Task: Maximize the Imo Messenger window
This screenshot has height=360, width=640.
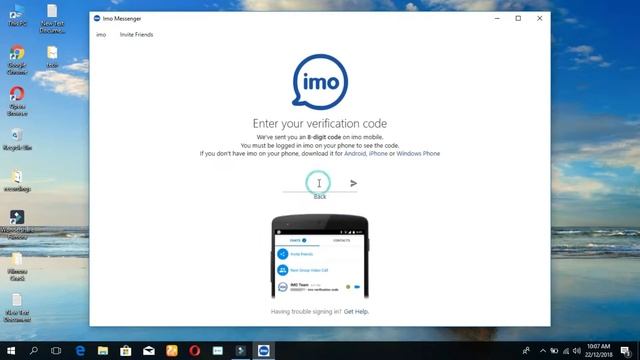Action: point(518,18)
